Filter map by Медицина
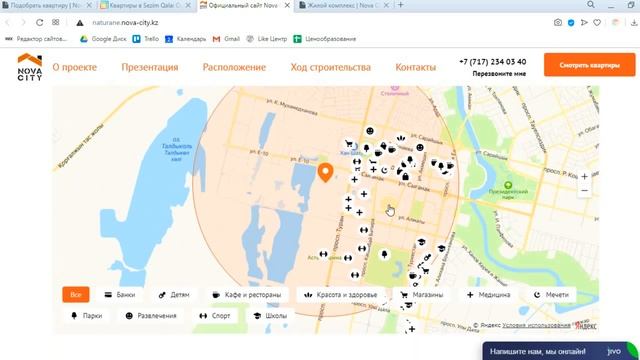Image resolution: width=640 pixels, height=360 pixels. pyautogui.click(x=489, y=295)
